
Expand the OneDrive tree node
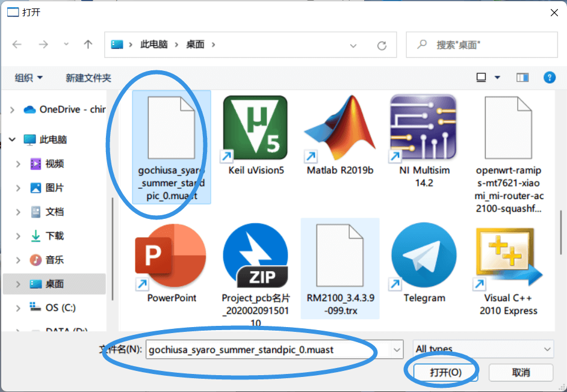pyautogui.click(x=12, y=109)
